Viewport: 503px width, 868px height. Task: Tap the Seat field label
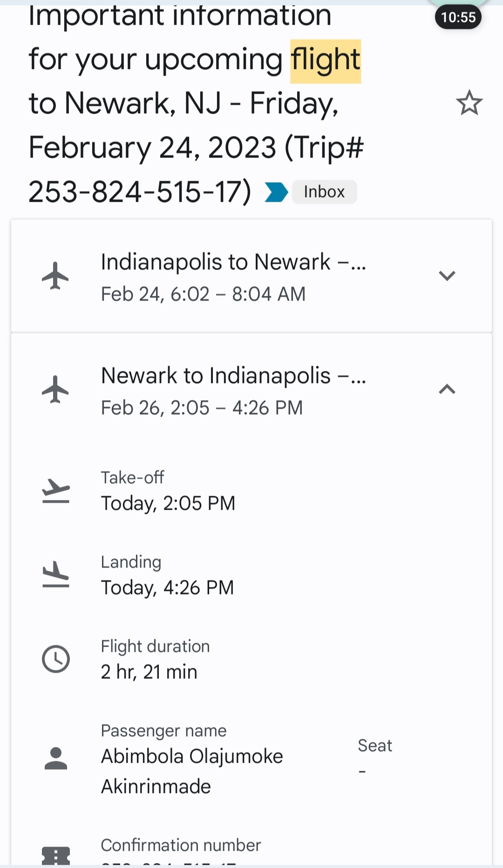pyautogui.click(x=375, y=746)
